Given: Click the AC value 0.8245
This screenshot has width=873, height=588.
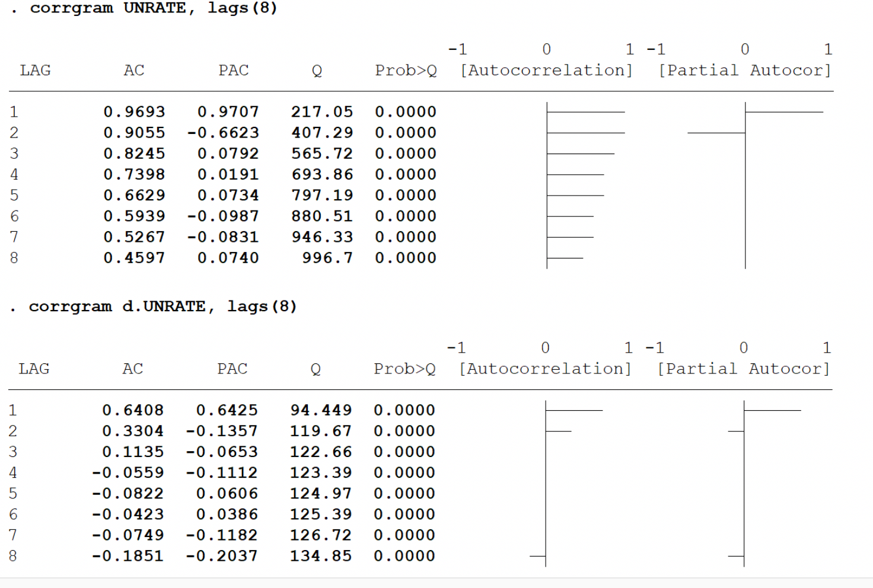Looking at the screenshot, I should [x=134, y=154].
